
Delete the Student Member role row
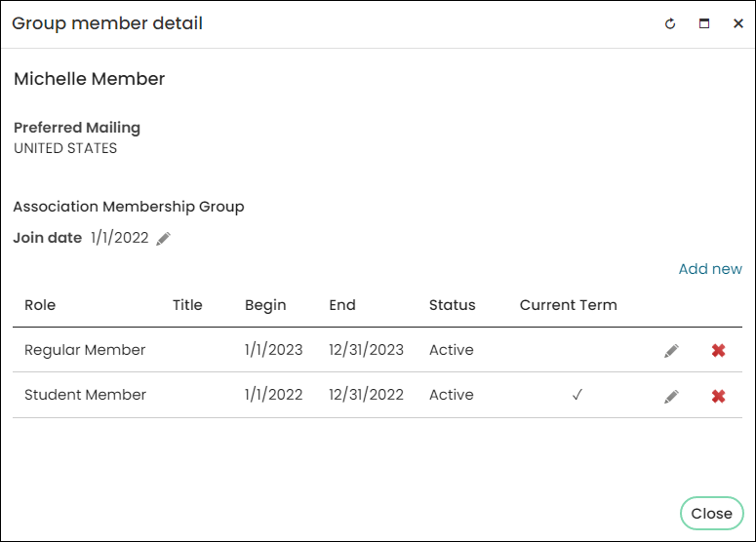718,396
